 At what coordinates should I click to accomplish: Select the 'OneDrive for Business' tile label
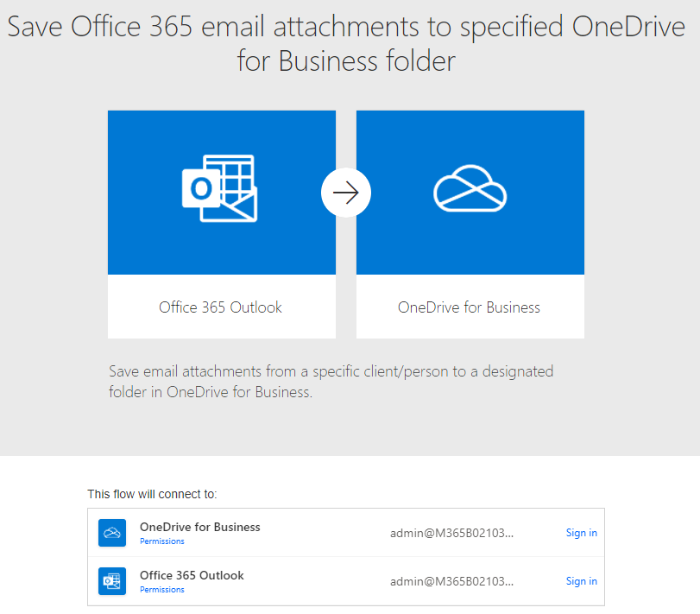469,307
